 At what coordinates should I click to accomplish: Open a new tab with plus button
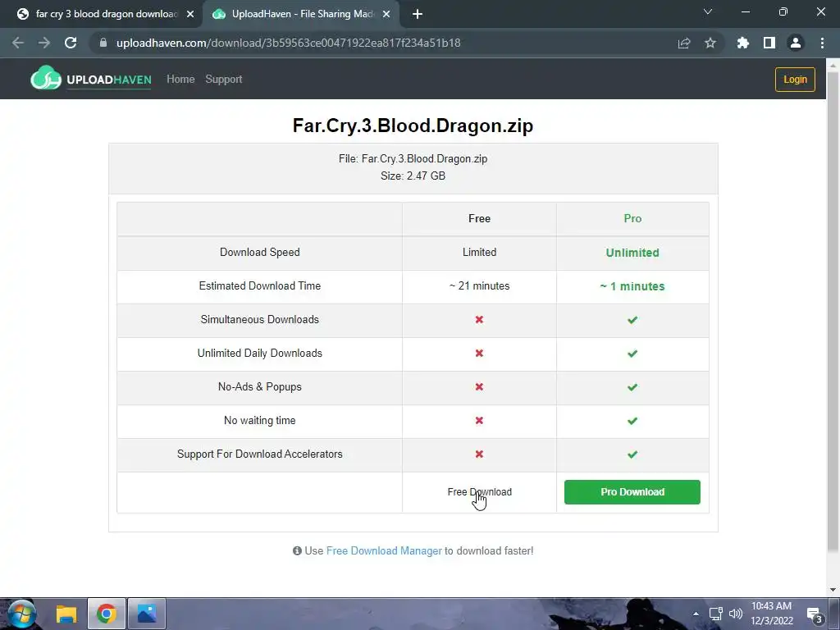(x=418, y=14)
